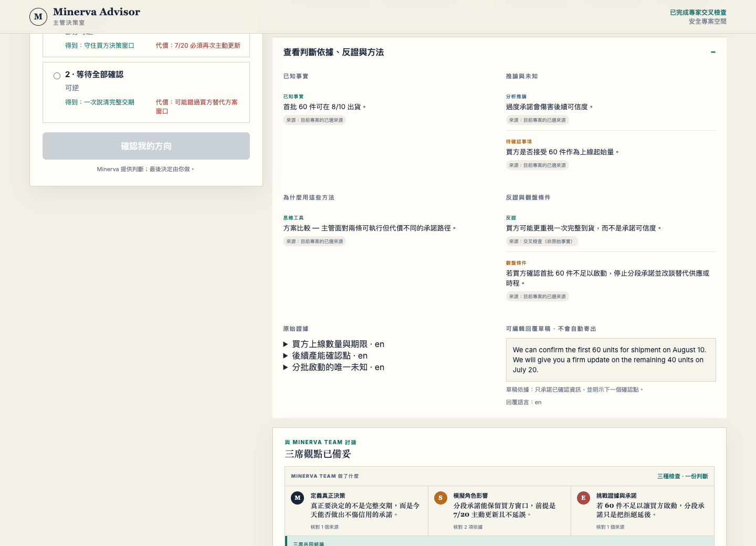Click the Minerva Advisor title text

coord(97,12)
